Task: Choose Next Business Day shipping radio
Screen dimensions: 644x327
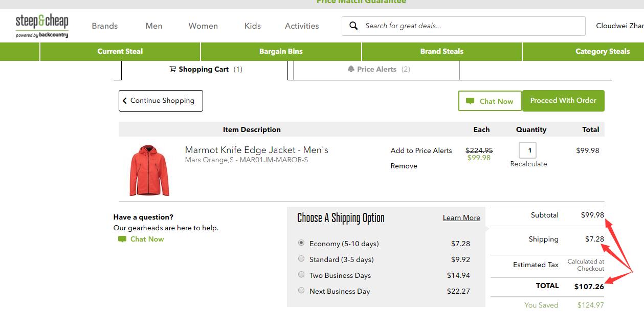Action: pyautogui.click(x=301, y=290)
